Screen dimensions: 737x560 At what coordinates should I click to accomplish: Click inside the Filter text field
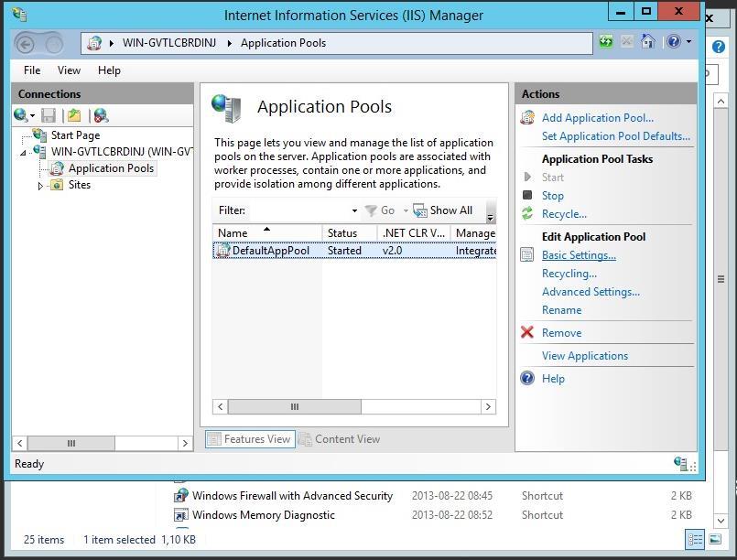pyautogui.click(x=299, y=210)
